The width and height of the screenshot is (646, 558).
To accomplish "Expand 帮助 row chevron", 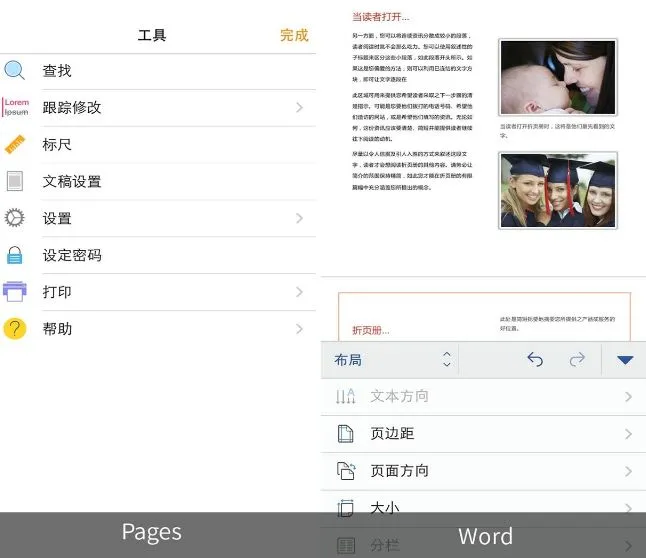I will point(300,329).
